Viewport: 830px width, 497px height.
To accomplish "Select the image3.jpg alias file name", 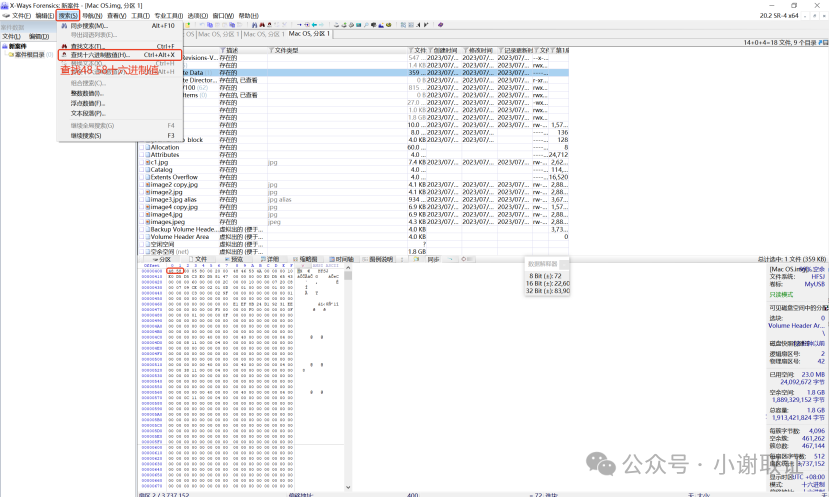I will [x=174, y=200].
